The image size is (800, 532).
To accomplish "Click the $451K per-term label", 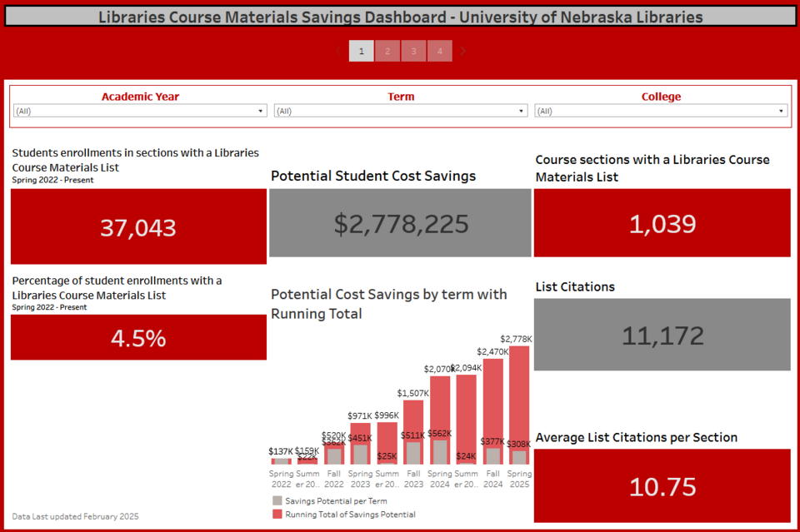I will tap(360, 438).
